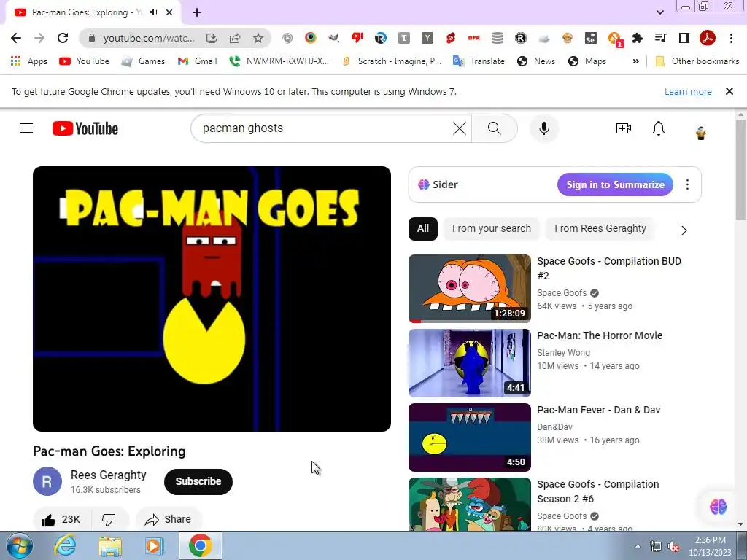Select the All filter chip
747x560 pixels.
pos(422,228)
